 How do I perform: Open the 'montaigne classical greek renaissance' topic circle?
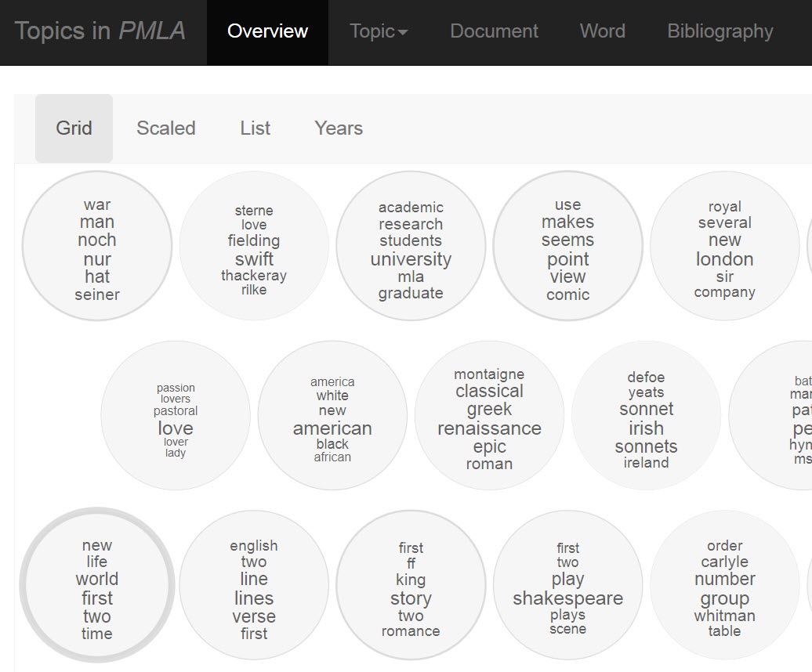489,415
